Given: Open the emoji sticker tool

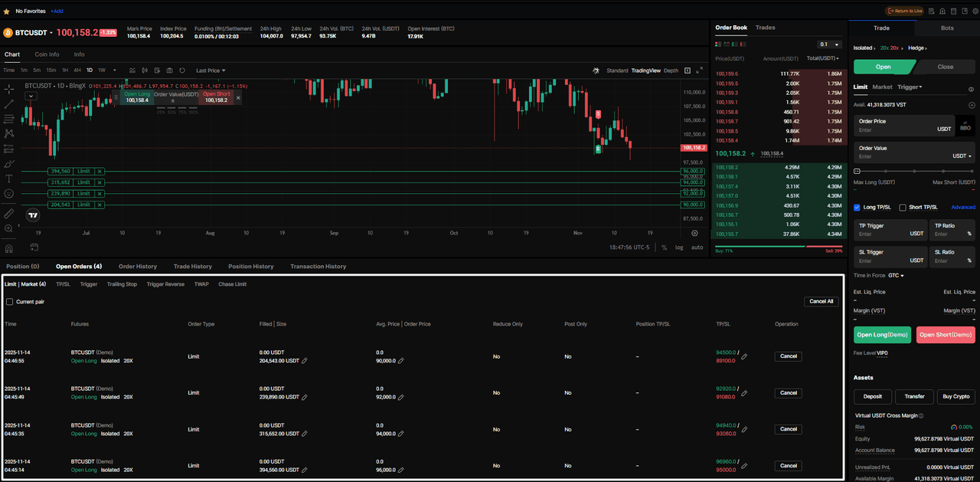Looking at the screenshot, I should point(9,194).
